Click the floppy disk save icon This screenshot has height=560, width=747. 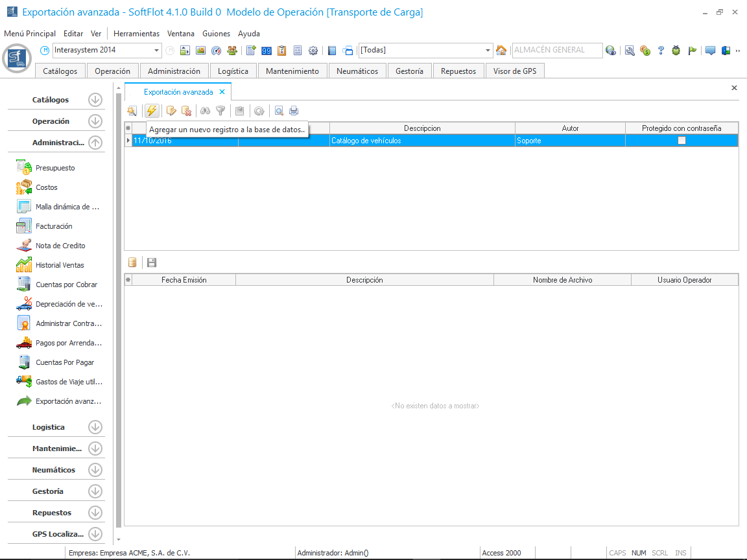pos(152,262)
